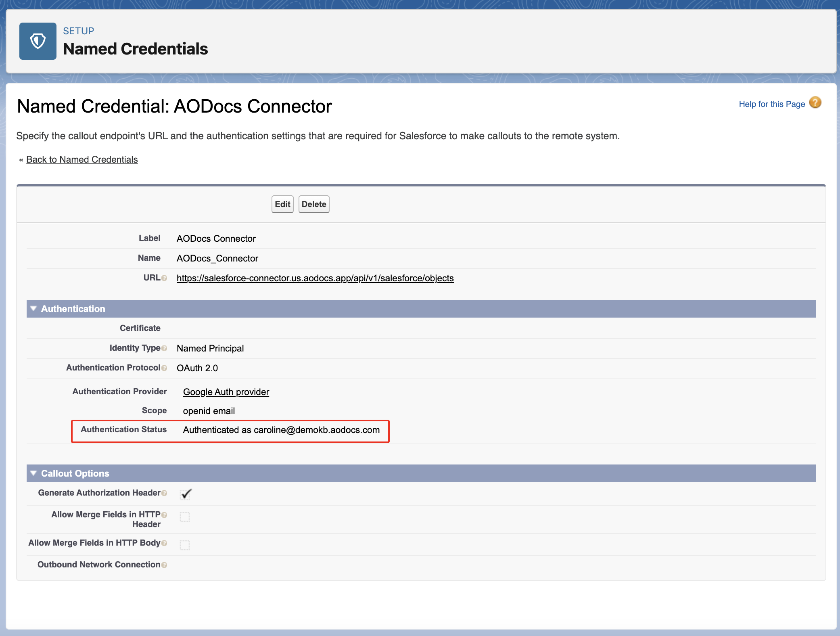
Task: Click the help icon next to URL
Action: pos(164,278)
